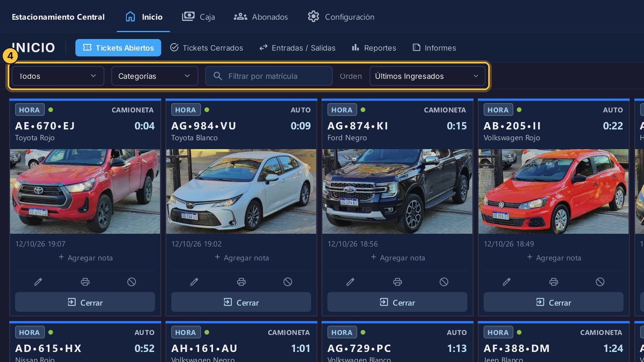
Task: Cancel ticket AB•205•II with ban icon
Action: coord(600,282)
